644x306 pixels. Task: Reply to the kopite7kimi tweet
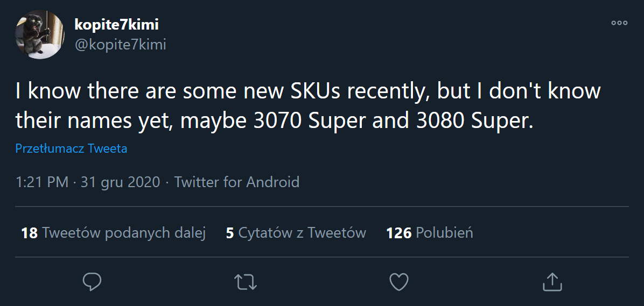pos(93,281)
